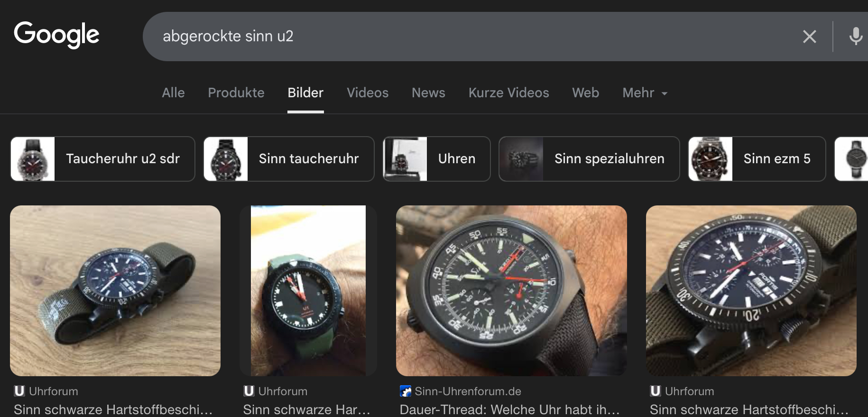Start voice search with the microphone icon
868x417 pixels.
pyautogui.click(x=856, y=37)
